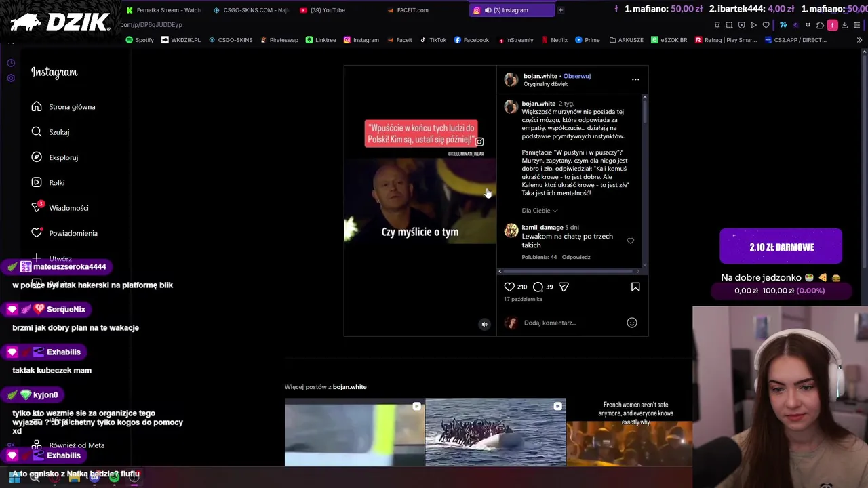Viewport: 868px width, 488px height.
Task: Save the post with bookmark icon
Action: point(635,287)
